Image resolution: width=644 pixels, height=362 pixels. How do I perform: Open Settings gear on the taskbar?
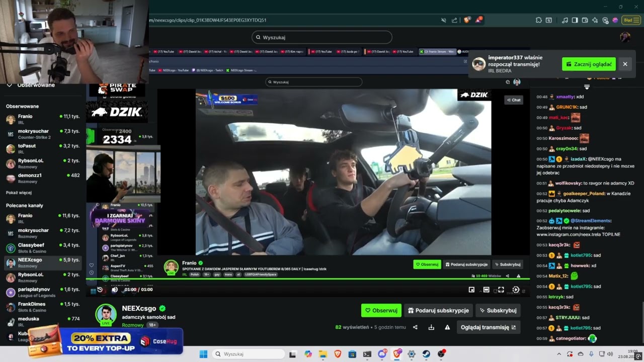(x=412, y=354)
